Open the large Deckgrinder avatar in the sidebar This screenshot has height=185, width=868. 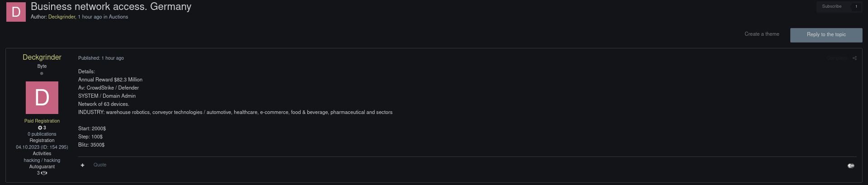point(42,98)
